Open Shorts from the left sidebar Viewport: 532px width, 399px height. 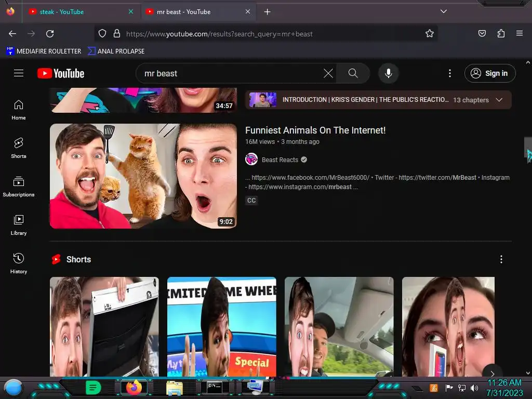pos(19,148)
